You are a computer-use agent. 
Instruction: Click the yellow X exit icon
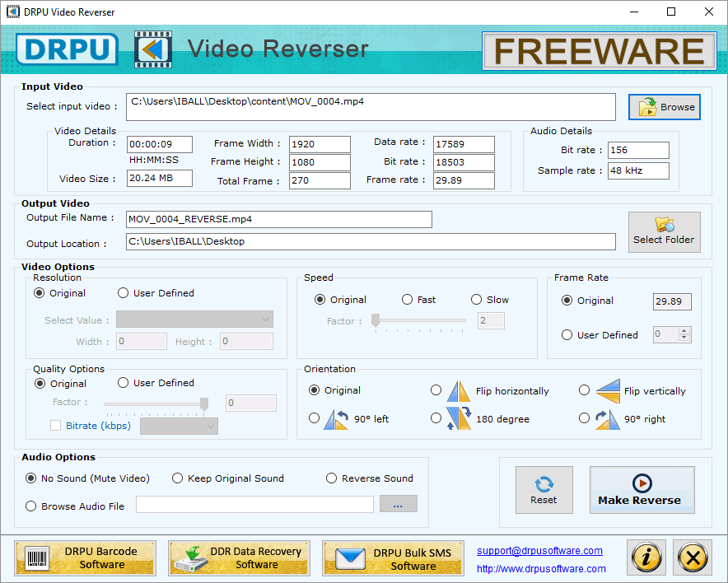point(693,557)
